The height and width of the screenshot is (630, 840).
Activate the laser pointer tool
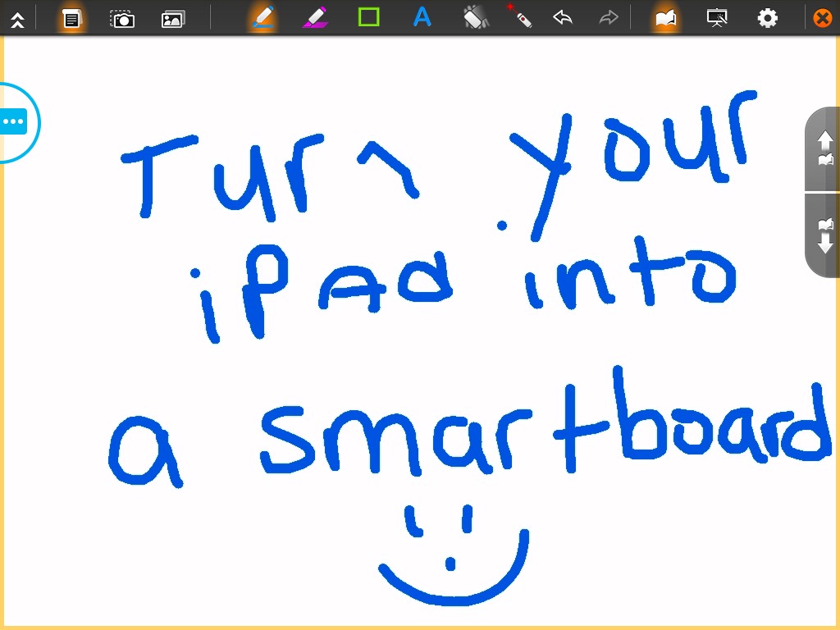(x=519, y=16)
